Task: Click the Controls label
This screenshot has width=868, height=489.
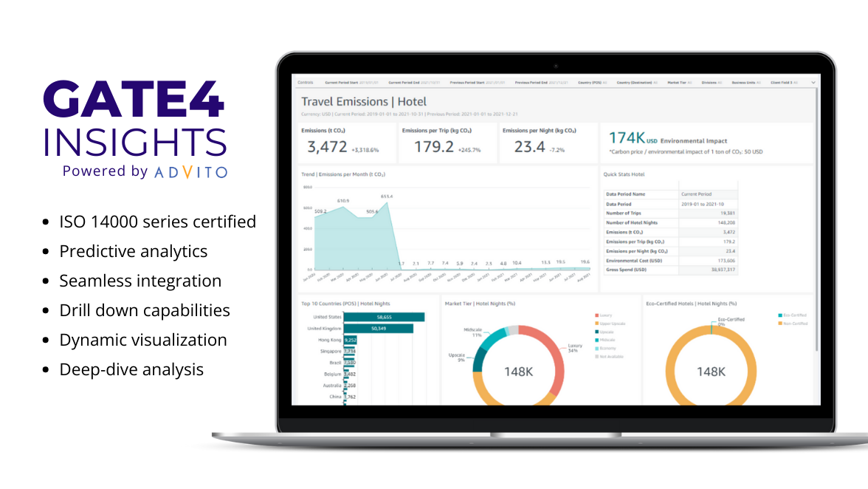Action: click(x=306, y=83)
